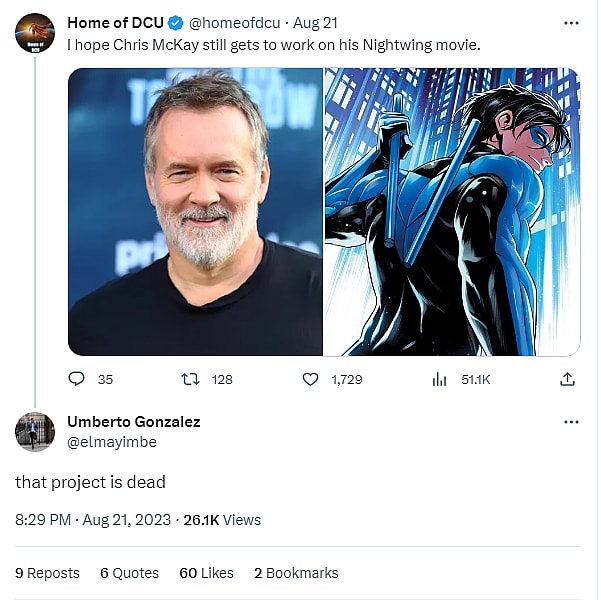Viewport: 601px width, 600px height.
Task: View the 9 Reposts list
Action: 47,573
